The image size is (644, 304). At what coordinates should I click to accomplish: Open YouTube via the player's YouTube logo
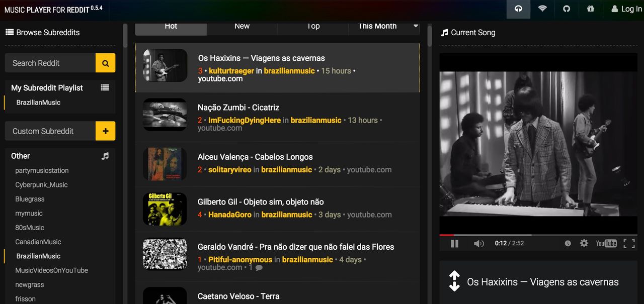(x=607, y=243)
